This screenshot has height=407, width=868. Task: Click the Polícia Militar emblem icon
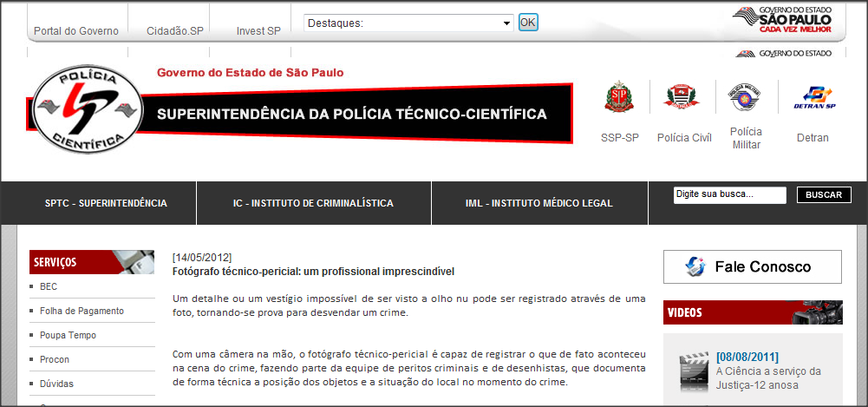coord(746,98)
